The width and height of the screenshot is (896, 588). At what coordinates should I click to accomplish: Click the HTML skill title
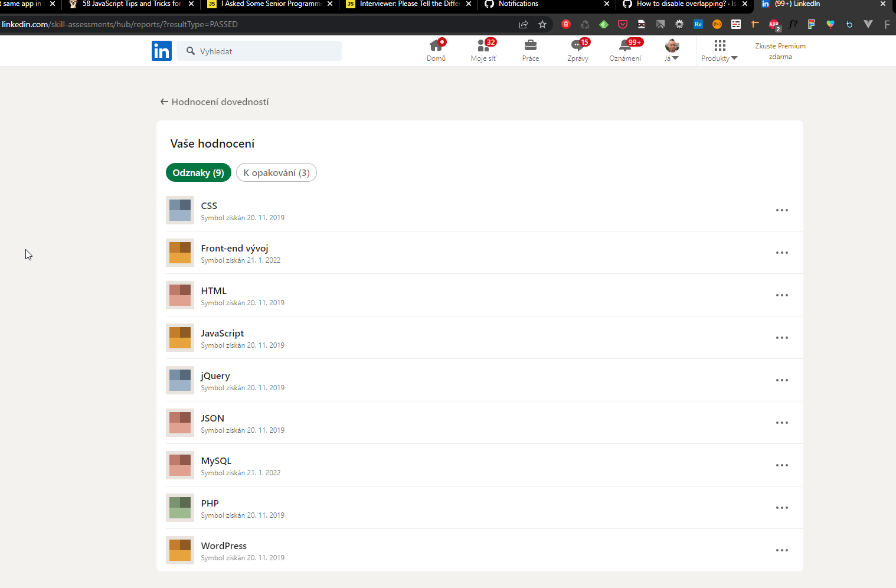[214, 290]
